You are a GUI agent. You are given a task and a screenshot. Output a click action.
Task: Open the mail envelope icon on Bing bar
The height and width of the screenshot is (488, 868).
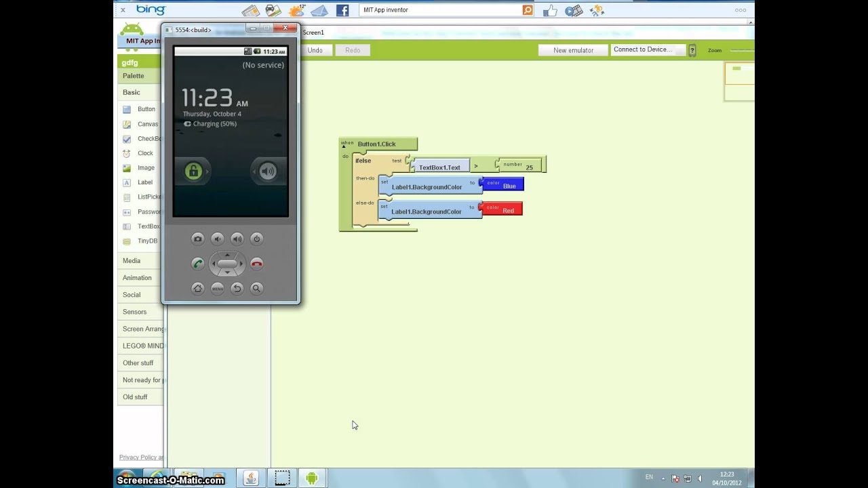point(319,10)
